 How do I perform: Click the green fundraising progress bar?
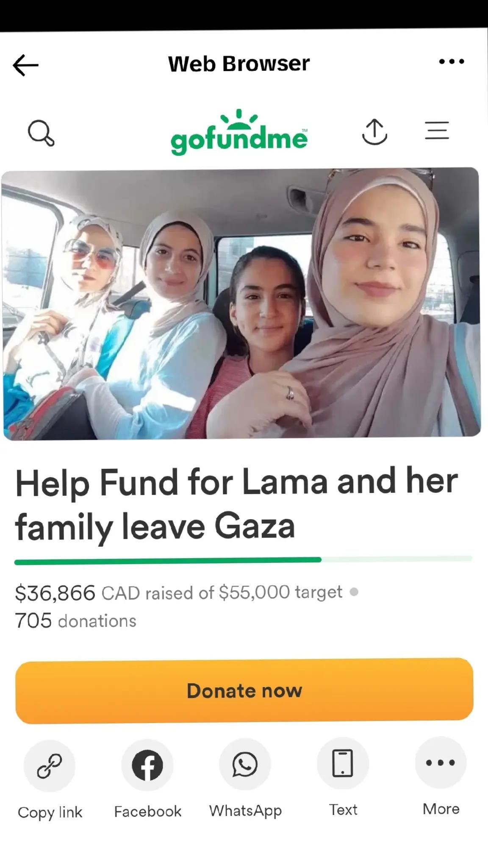[243, 559]
